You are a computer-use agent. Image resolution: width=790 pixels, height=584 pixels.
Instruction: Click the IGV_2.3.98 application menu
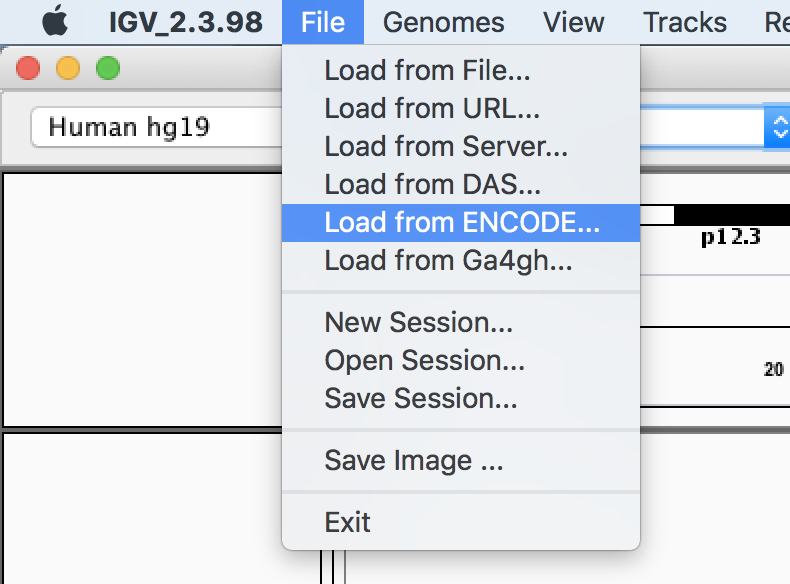(185, 22)
